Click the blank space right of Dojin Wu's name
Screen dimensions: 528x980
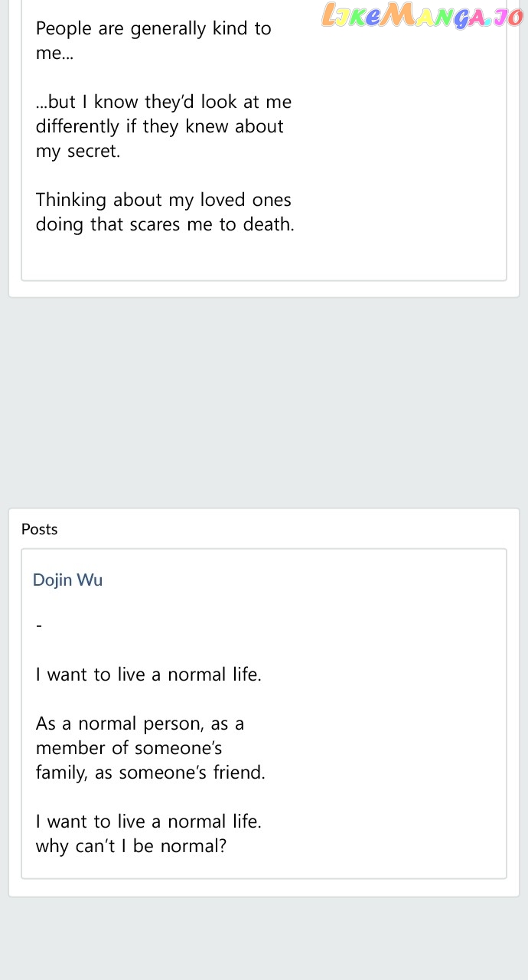[x=306, y=580]
